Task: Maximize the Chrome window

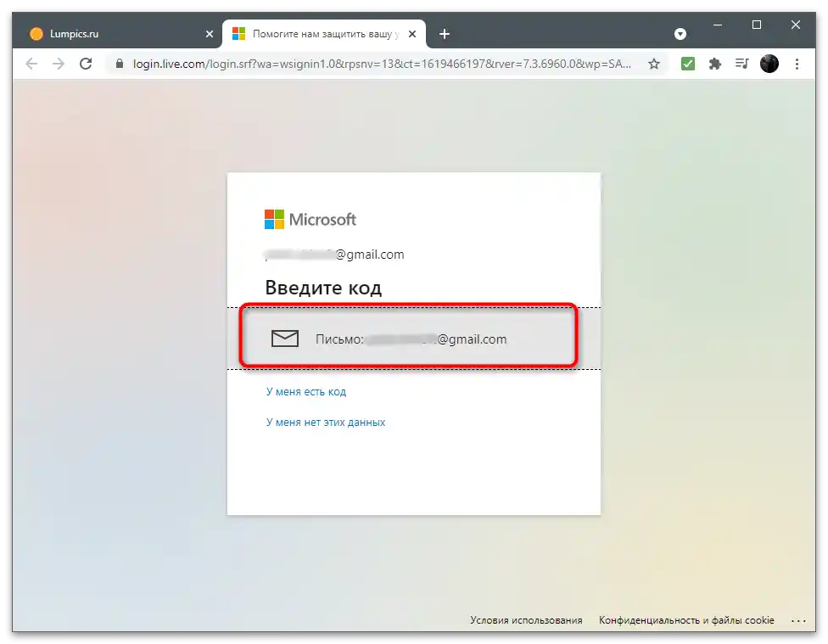Action: tap(757, 25)
